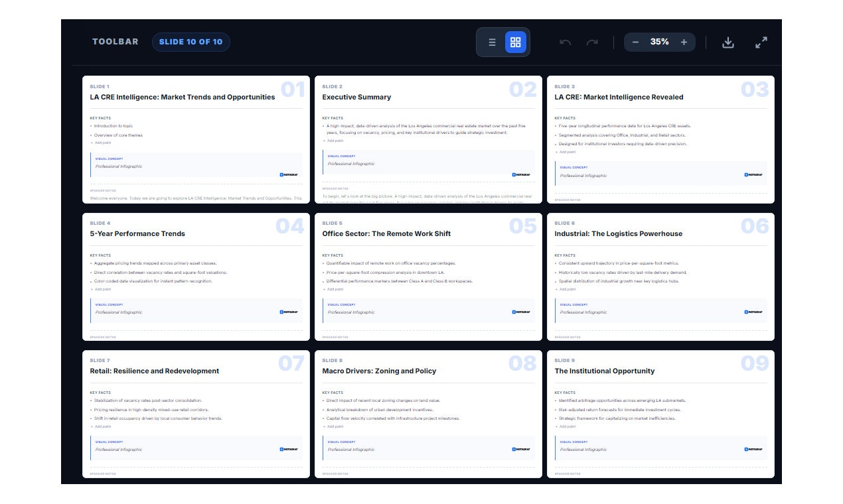This screenshot has height=504, width=843.
Task: Select LA CRE: Market Intelligence Revealed title
Action: pos(619,97)
